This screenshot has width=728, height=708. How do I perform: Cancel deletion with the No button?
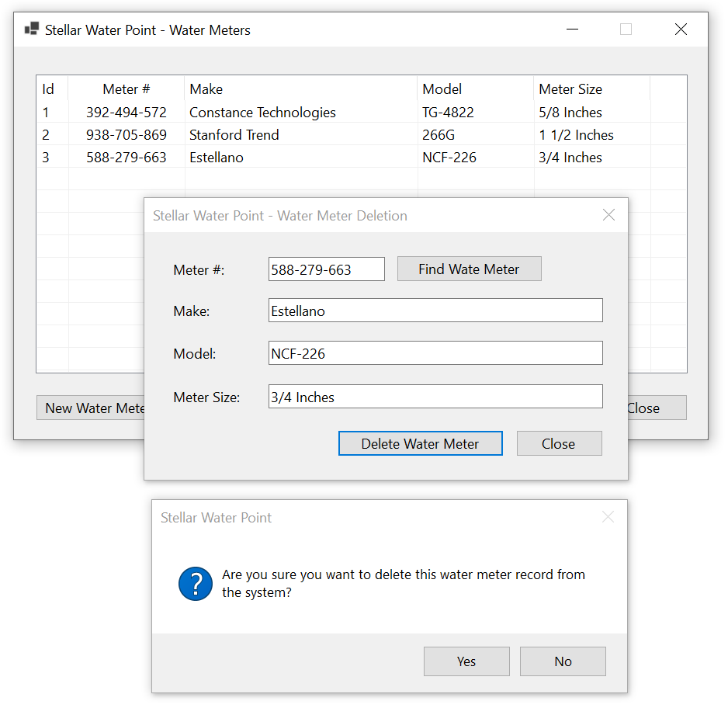[563, 661]
